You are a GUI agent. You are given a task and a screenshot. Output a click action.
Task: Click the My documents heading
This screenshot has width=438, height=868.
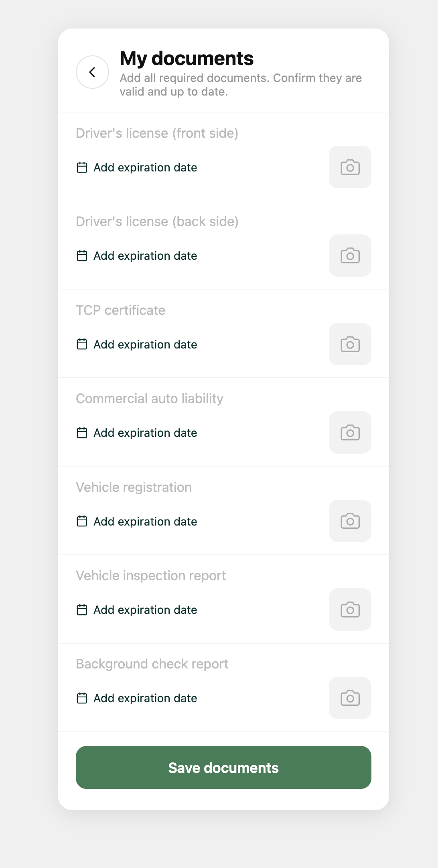click(x=187, y=59)
